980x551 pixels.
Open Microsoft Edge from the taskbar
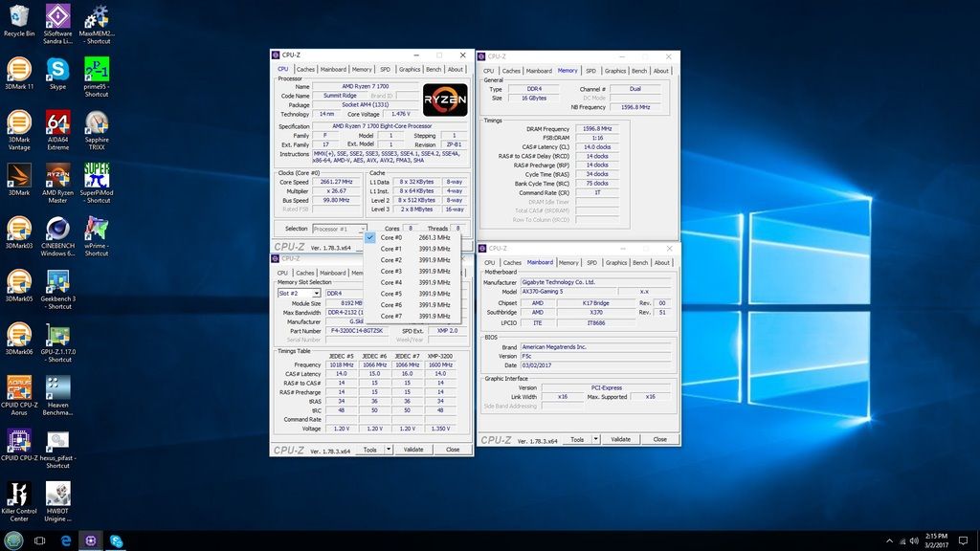coord(66,540)
